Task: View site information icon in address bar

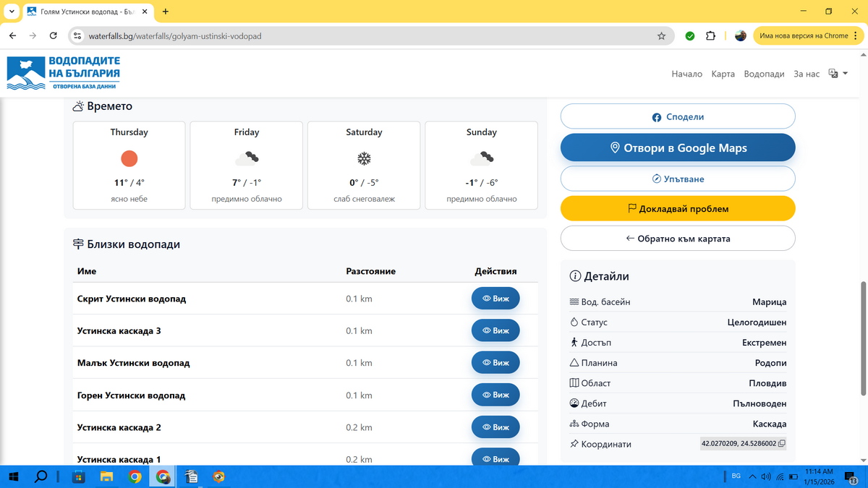Action: (78, 35)
